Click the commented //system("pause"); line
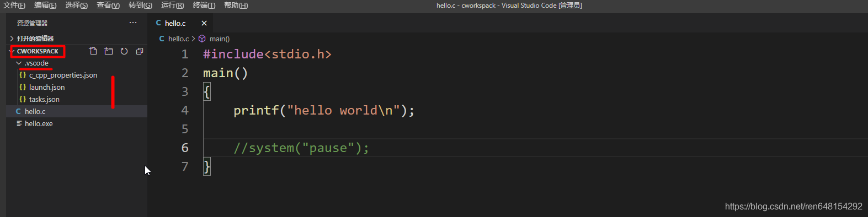868x217 pixels. click(x=301, y=148)
